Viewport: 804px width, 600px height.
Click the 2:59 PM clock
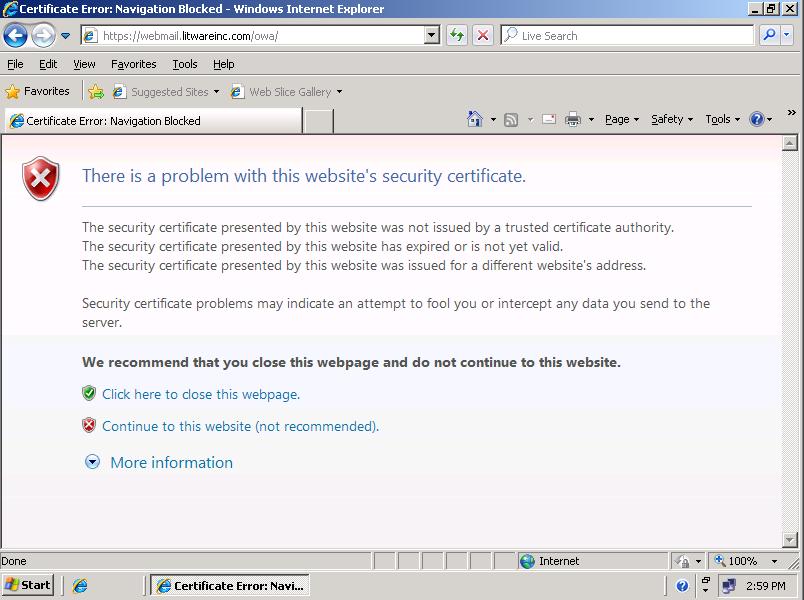[766, 586]
